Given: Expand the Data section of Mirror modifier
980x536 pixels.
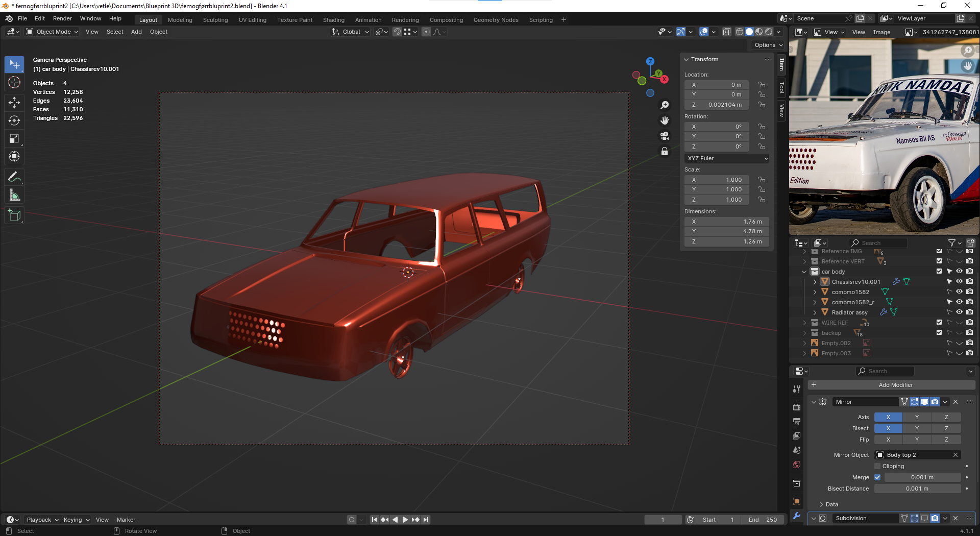Looking at the screenshot, I should pyautogui.click(x=821, y=504).
